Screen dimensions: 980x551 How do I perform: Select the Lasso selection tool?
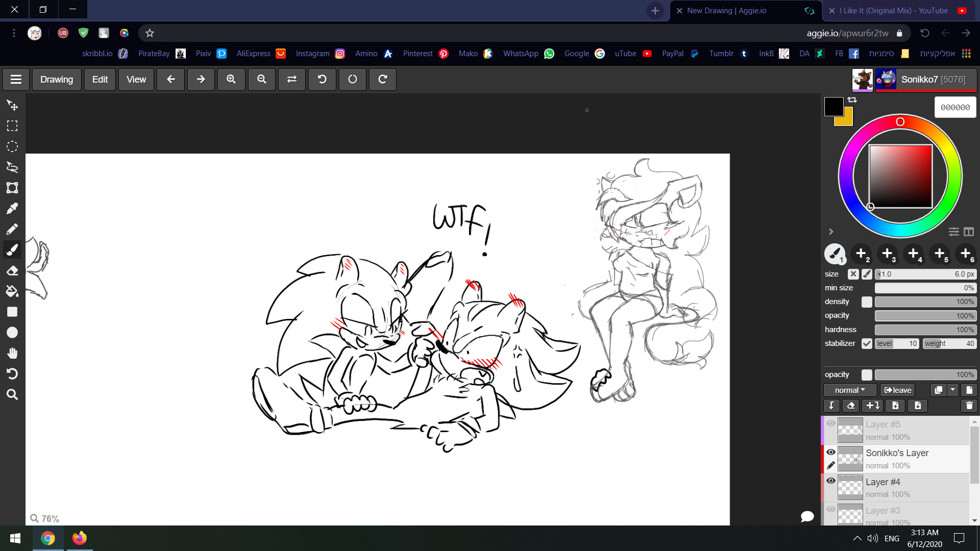12,167
